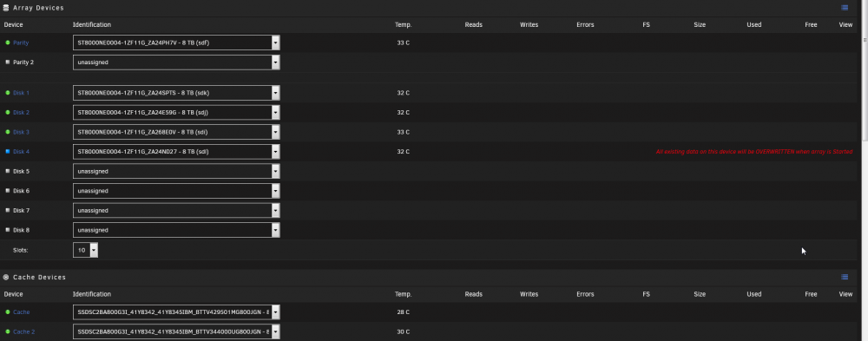Click the grey status square beside Disk 6
868x341 pixels.
click(8, 190)
